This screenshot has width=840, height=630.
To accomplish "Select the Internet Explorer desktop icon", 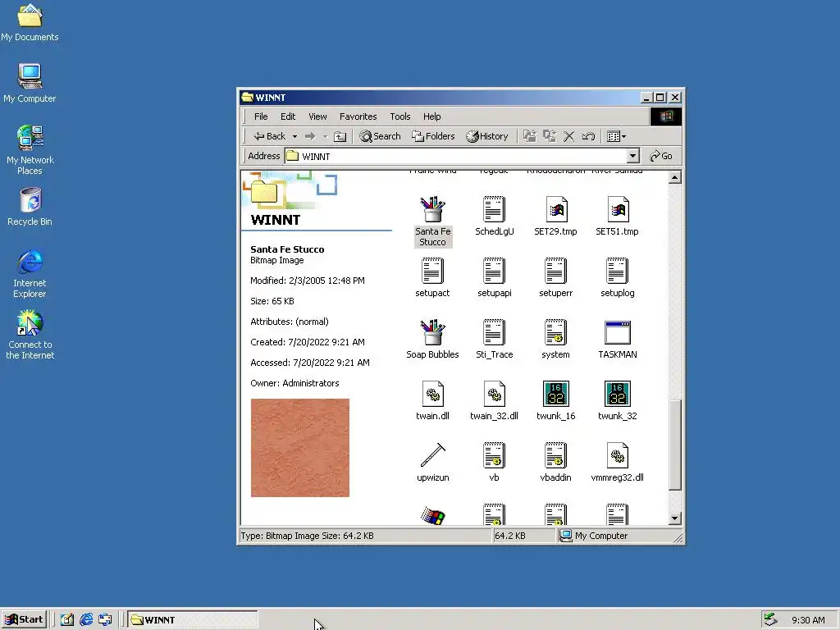I will (x=30, y=274).
